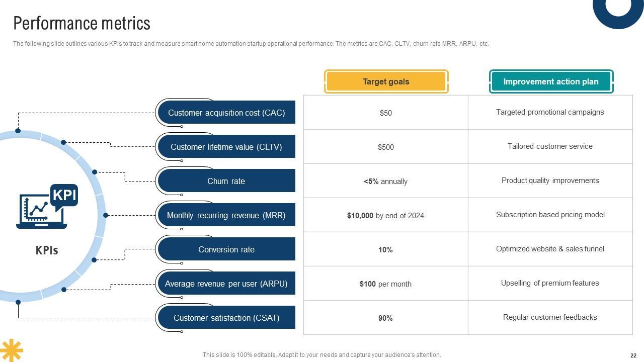Click the Performance metrics slide title

pyautogui.click(x=82, y=24)
